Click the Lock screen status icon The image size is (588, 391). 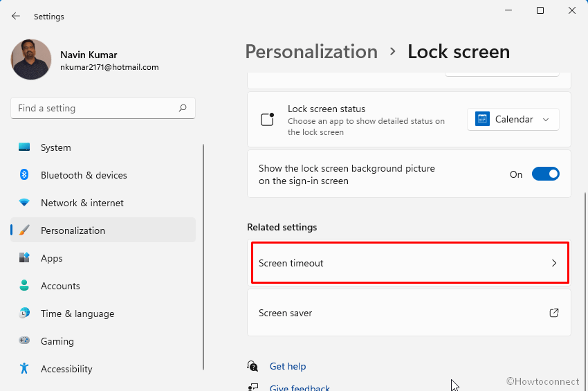pyautogui.click(x=268, y=119)
